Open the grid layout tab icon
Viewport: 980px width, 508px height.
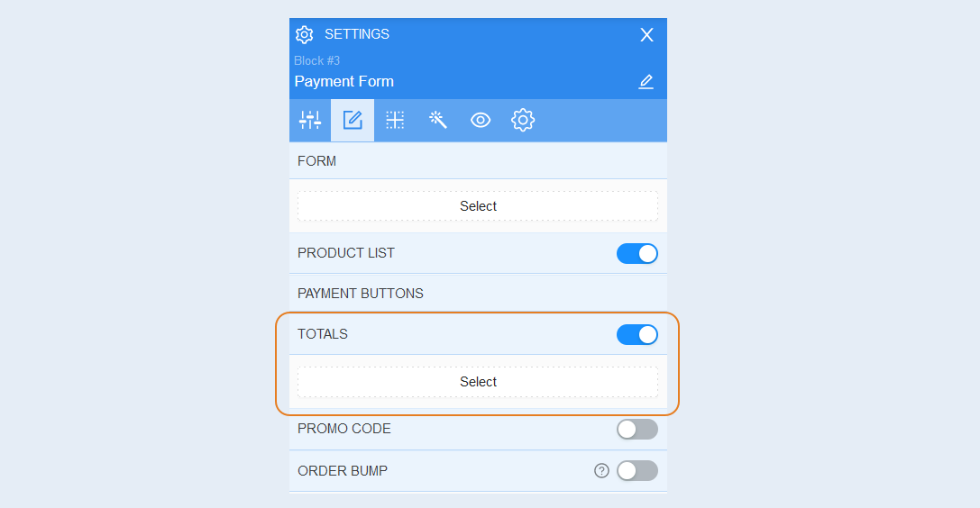(x=395, y=120)
